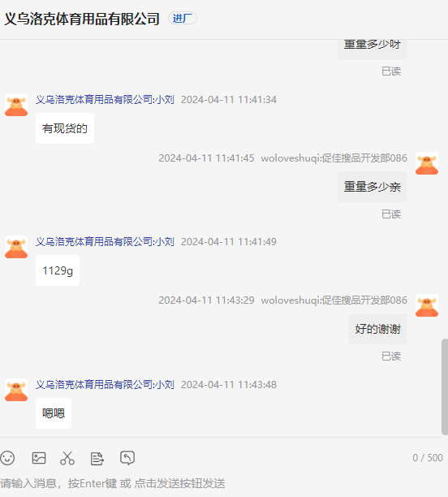Screen dimensions: 448x497
Task: Click the seller avatar beside 1129g message
Action: point(16,247)
